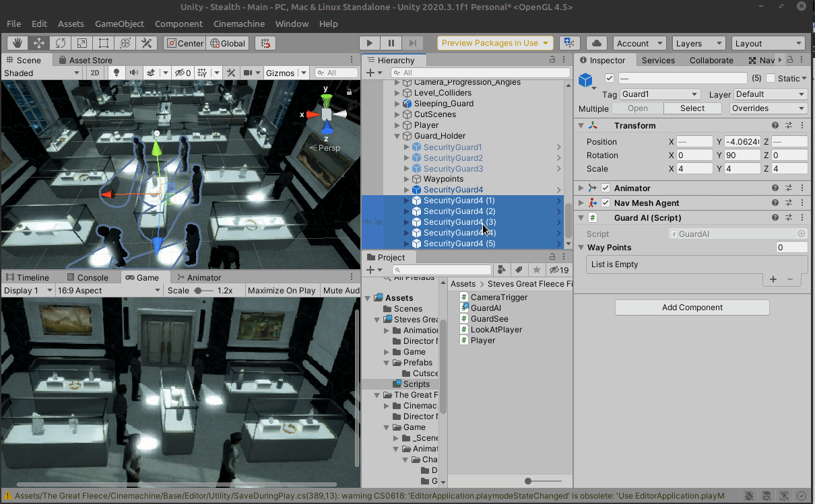The image size is (815, 504).
Task: Open the Layers dropdown in the toolbar
Action: click(698, 43)
